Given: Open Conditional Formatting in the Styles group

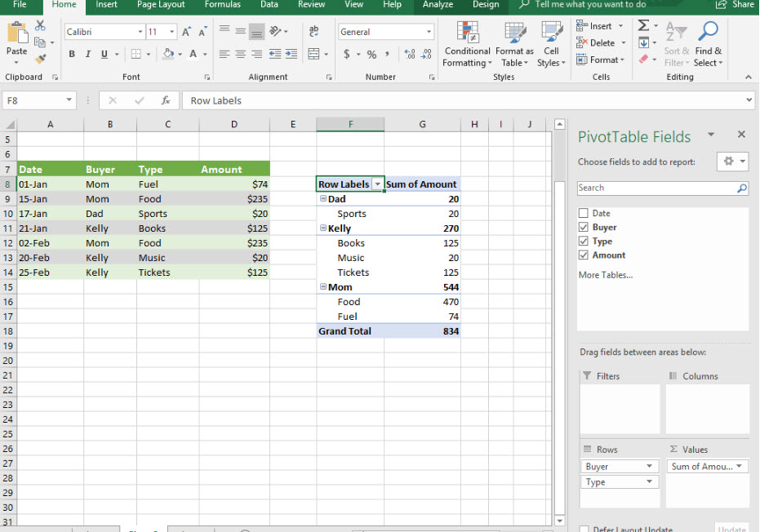Looking at the screenshot, I should [x=467, y=45].
